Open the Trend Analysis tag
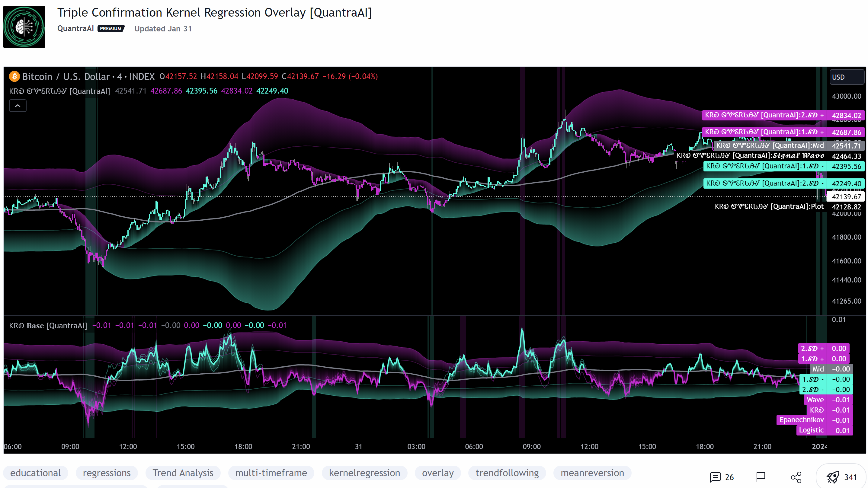The image size is (868, 488). tap(182, 473)
